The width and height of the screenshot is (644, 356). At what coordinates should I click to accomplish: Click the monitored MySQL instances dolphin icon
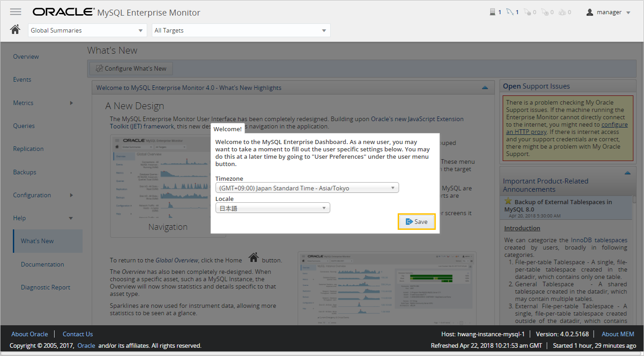click(510, 12)
